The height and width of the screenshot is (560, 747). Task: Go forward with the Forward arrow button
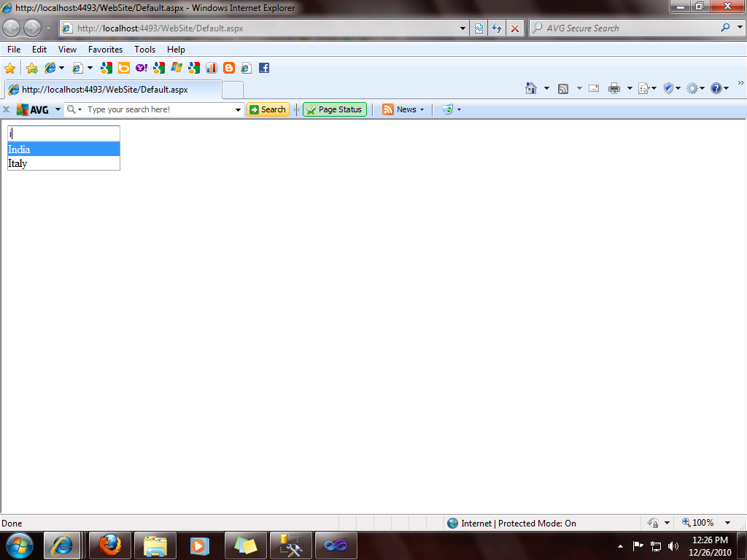[32, 28]
